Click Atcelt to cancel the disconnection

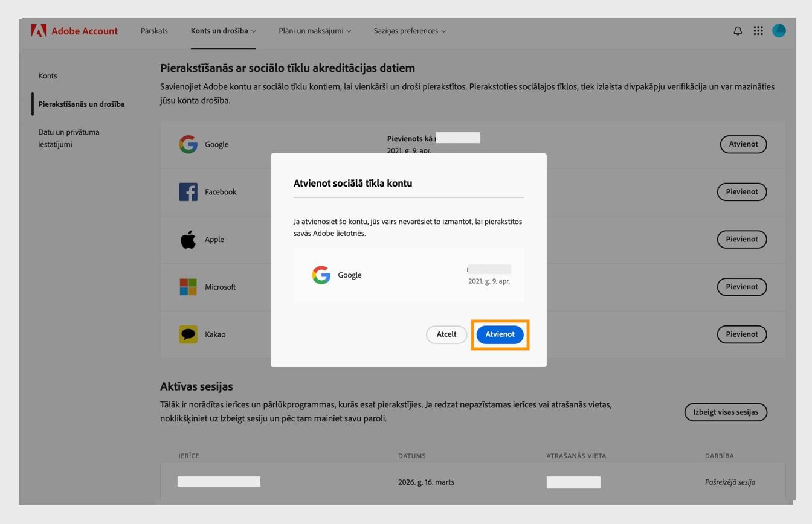tap(446, 334)
